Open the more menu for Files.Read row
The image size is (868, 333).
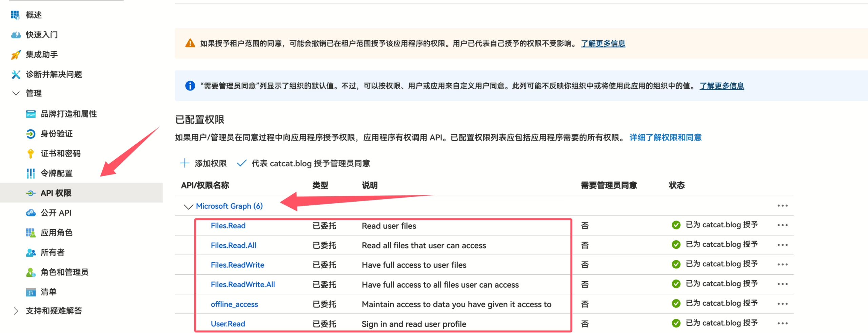783,225
